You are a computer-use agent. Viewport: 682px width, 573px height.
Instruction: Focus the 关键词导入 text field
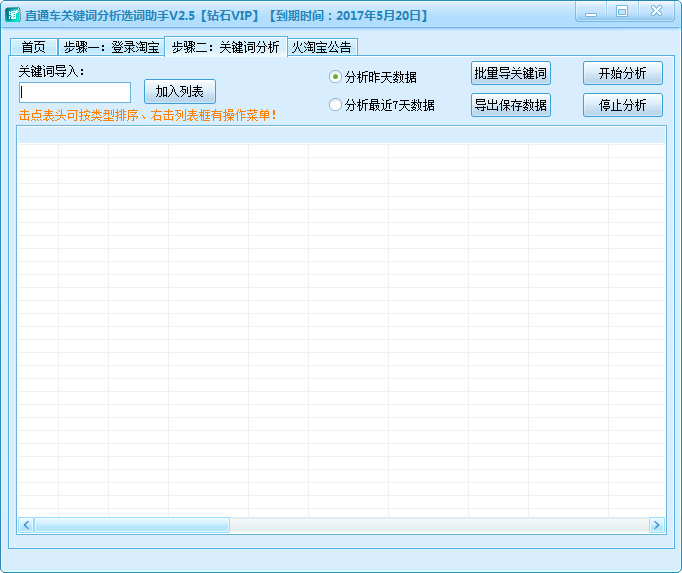74,92
